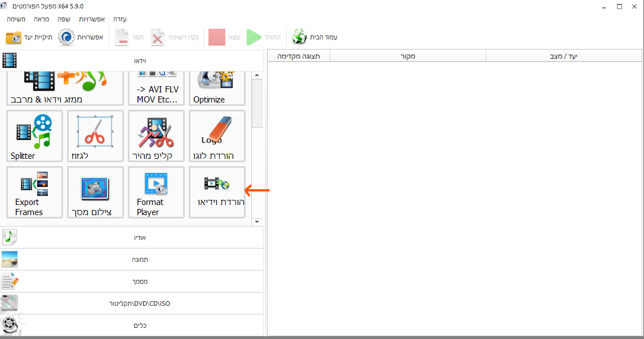Open Format Player

[x=156, y=192]
